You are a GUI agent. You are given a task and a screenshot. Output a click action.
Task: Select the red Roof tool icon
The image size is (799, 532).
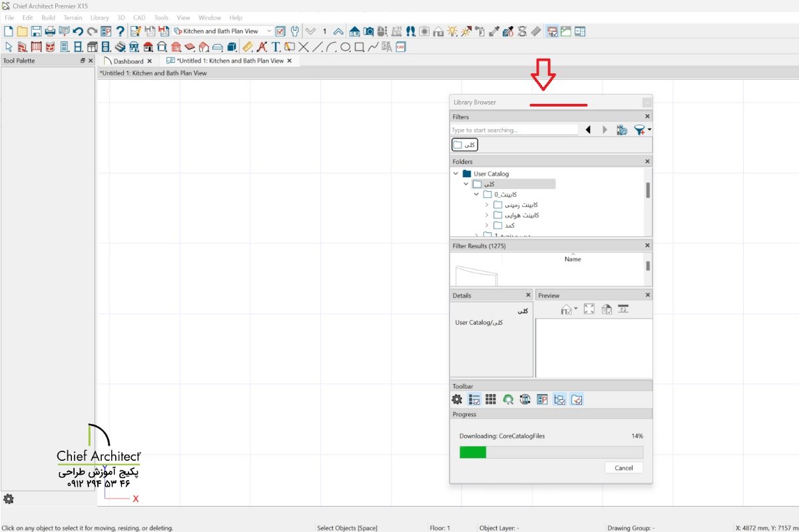pos(148,47)
